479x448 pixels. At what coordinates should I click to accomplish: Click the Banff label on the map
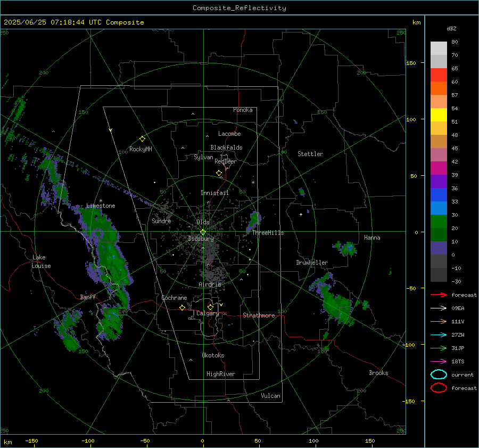[x=88, y=297]
